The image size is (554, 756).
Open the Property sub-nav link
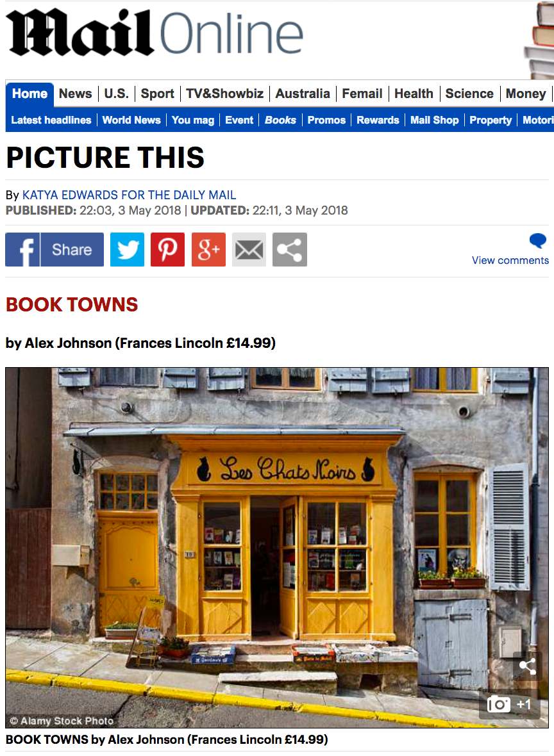491,120
